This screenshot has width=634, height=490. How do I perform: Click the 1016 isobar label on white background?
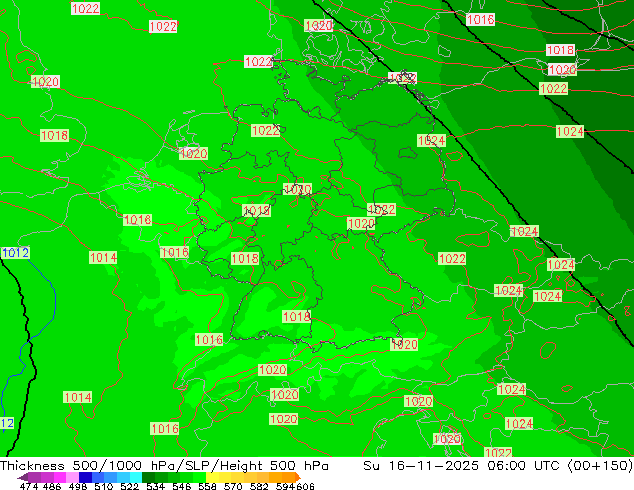pos(480,19)
